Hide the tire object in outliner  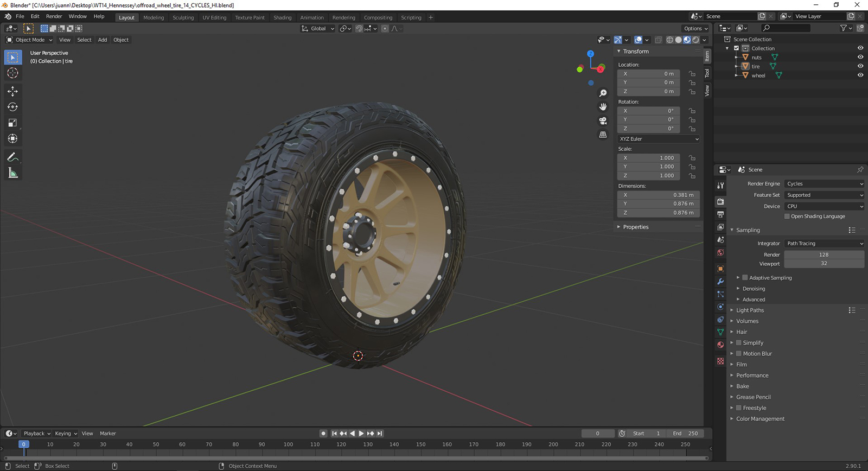[x=860, y=66]
